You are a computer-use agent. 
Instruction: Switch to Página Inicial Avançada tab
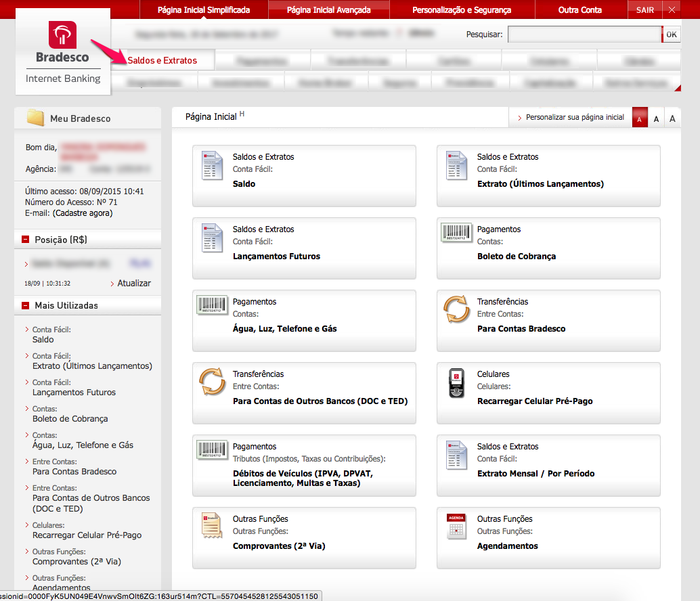click(328, 10)
